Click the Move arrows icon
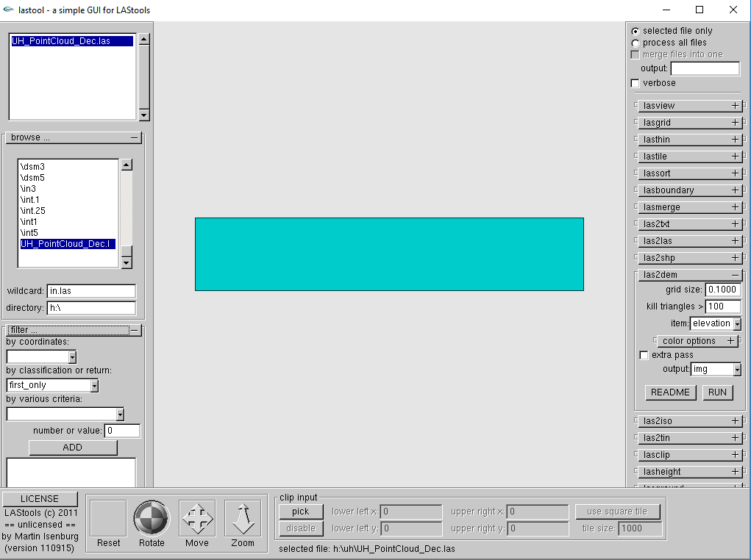Image resolution: width=751 pixels, height=560 pixels. (x=197, y=518)
